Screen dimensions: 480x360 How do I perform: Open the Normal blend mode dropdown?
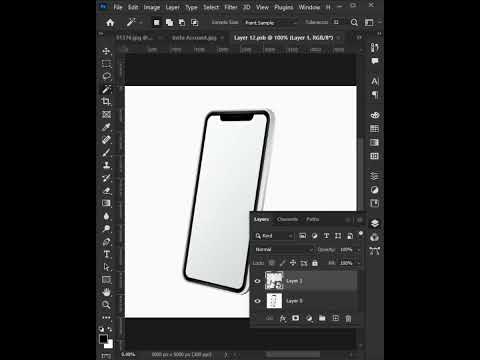pyautogui.click(x=284, y=250)
